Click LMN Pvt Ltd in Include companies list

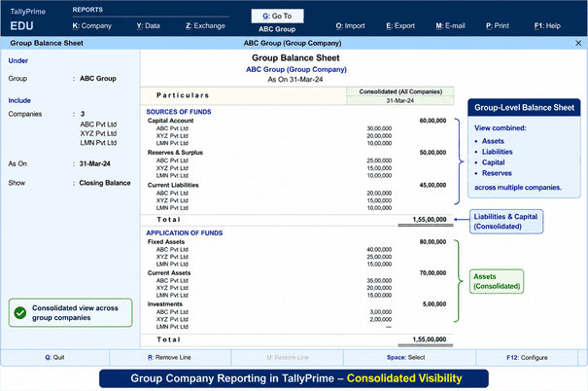pyautogui.click(x=98, y=143)
